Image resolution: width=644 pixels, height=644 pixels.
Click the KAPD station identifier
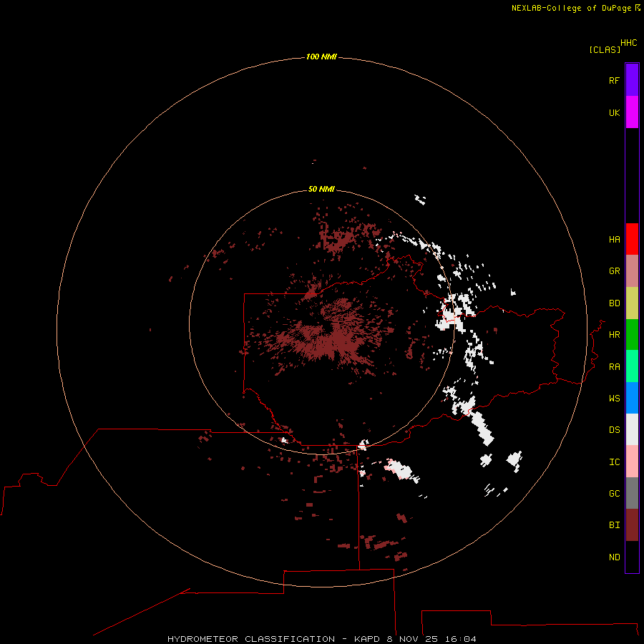[x=367, y=639]
